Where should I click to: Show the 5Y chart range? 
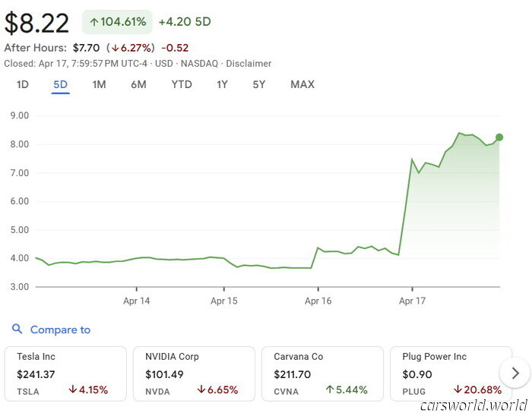pos(259,84)
